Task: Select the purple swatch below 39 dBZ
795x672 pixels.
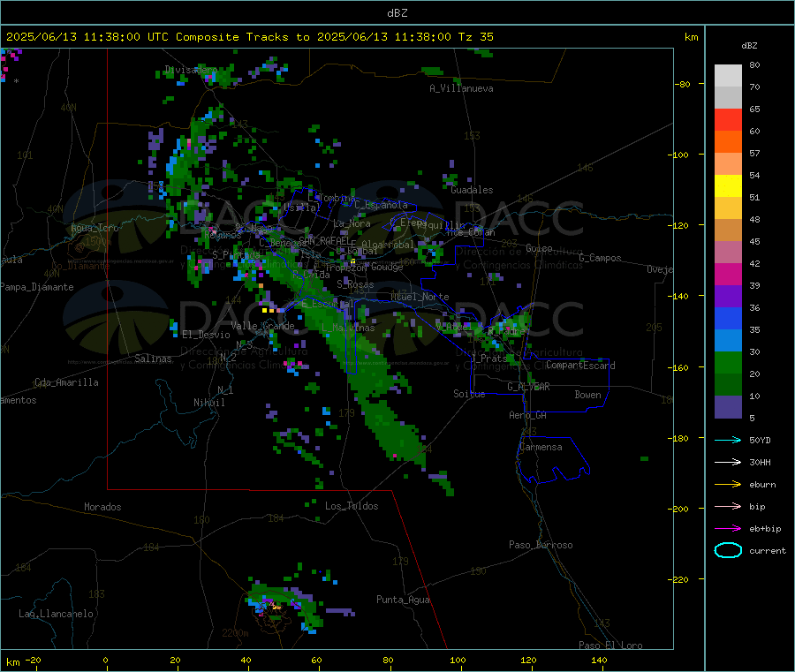Action: coord(728,297)
